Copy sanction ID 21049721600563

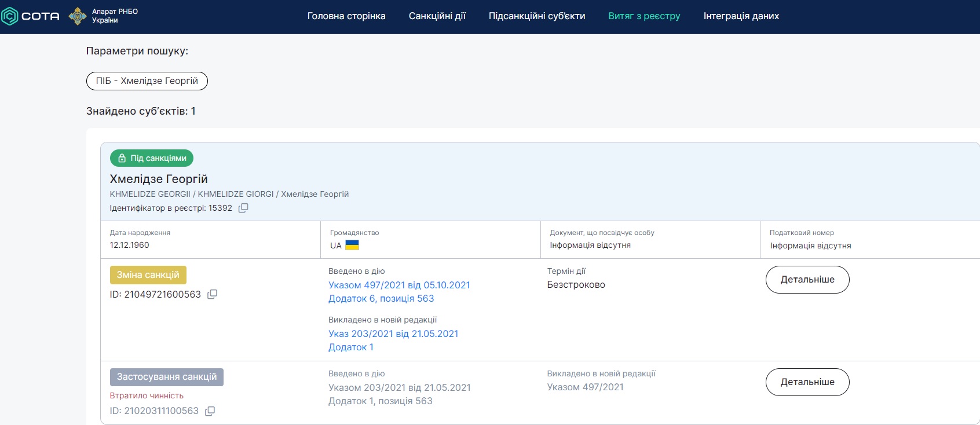click(x=213, y=294)
